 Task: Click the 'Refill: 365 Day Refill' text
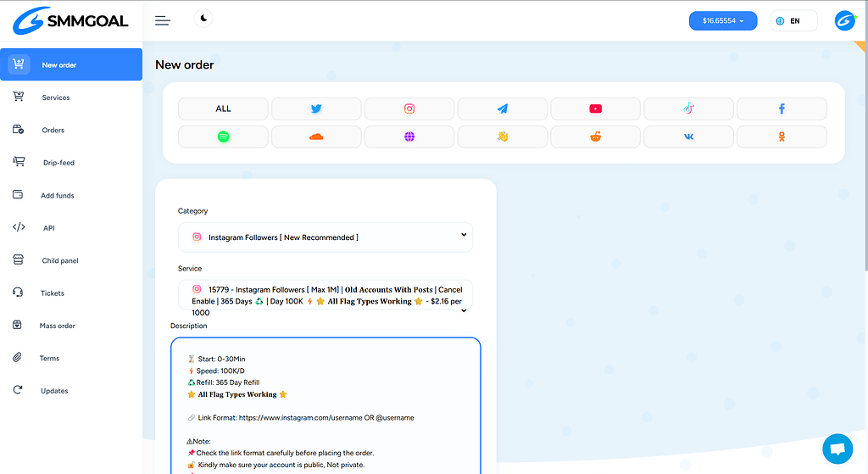tap(224, 382)
